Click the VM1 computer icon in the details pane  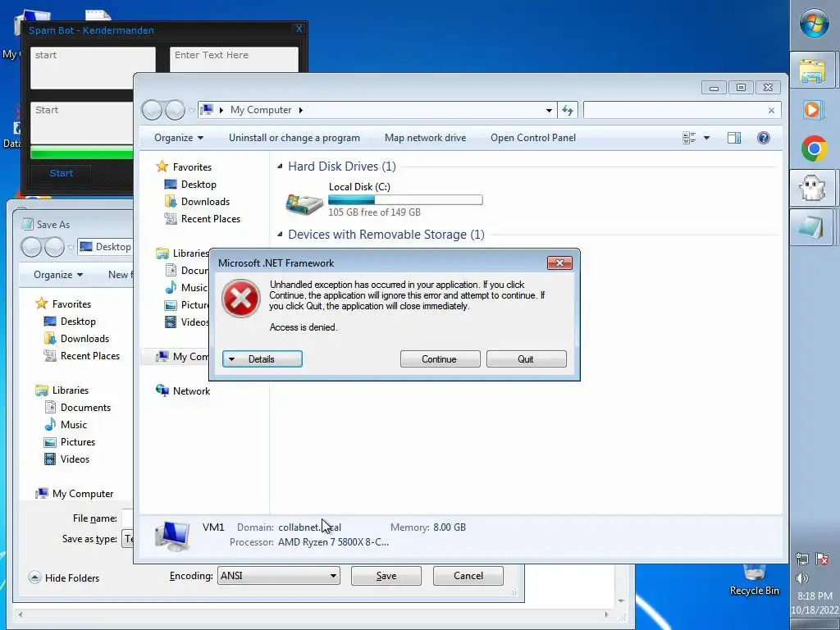point(172,536)
